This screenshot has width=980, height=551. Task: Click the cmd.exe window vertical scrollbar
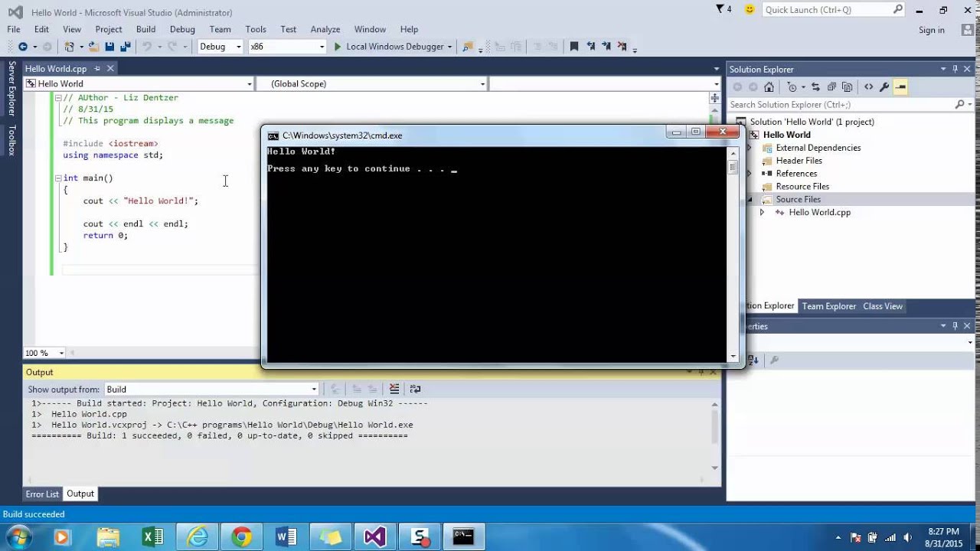click(733, 254)
